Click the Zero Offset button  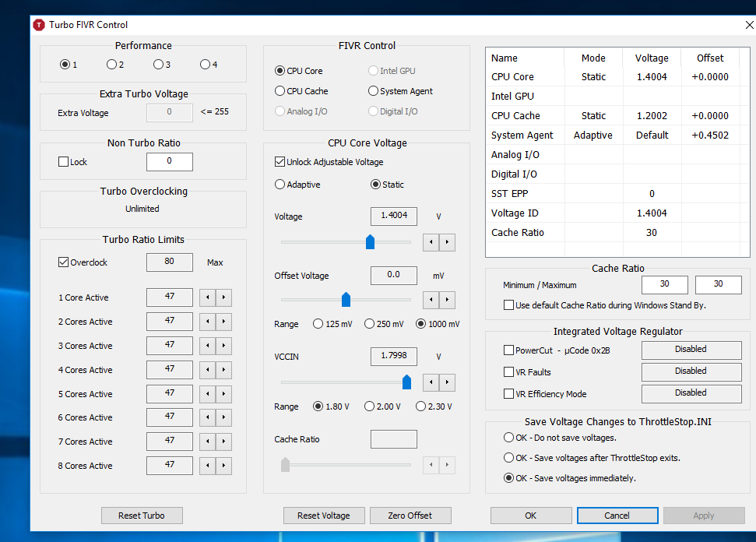[410, 516]
